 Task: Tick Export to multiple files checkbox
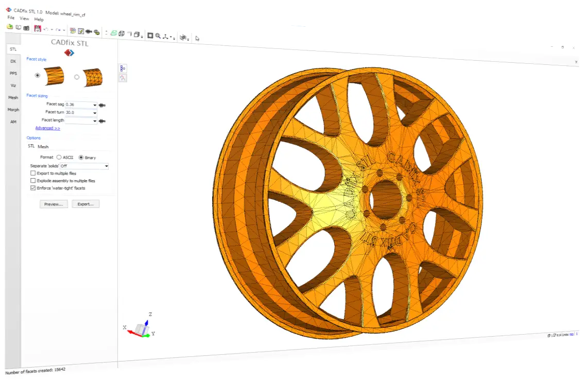(x=33, y=173)
